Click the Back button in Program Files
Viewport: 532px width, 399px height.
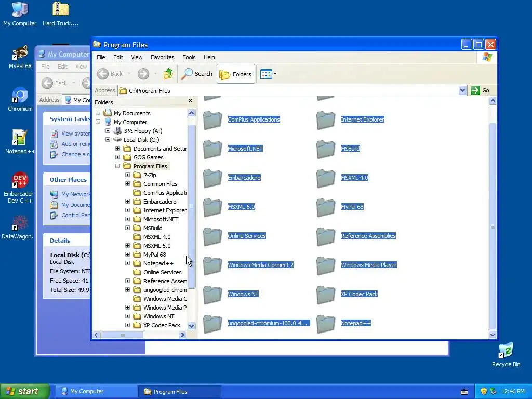click(110, 74)
